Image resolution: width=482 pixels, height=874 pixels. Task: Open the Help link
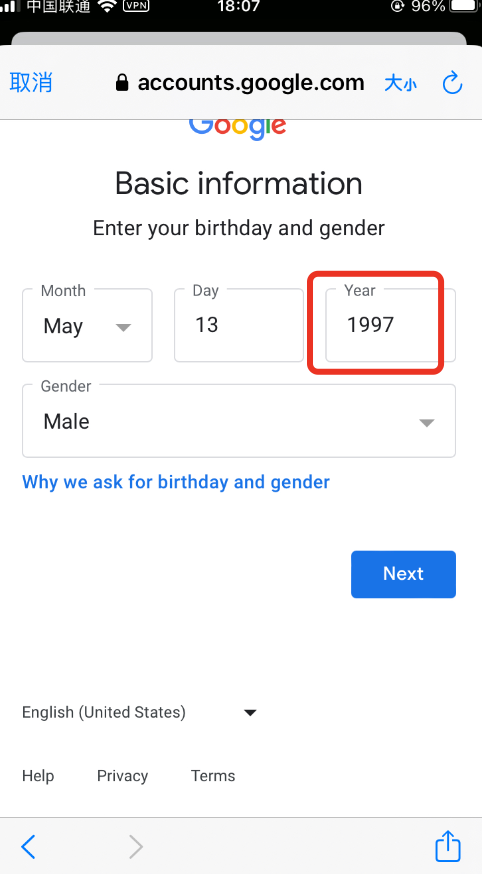pyautogui.click(x=38, y=776)
